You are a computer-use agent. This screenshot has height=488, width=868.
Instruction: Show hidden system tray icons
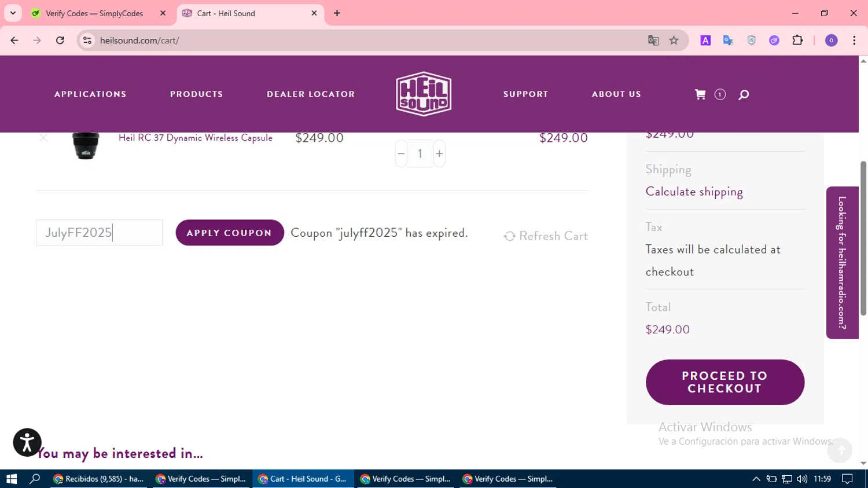[756, 479]
